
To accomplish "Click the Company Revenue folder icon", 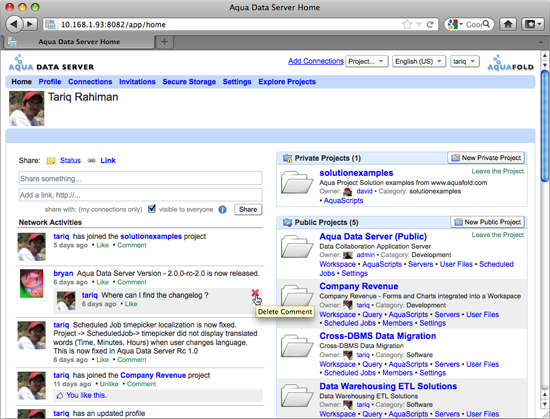I will click(297, 295).
